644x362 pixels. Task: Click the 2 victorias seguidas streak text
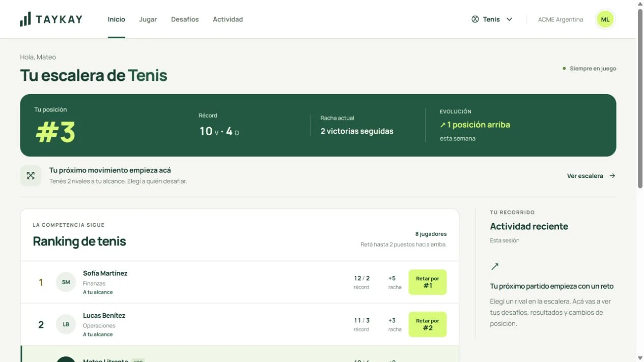357,131
